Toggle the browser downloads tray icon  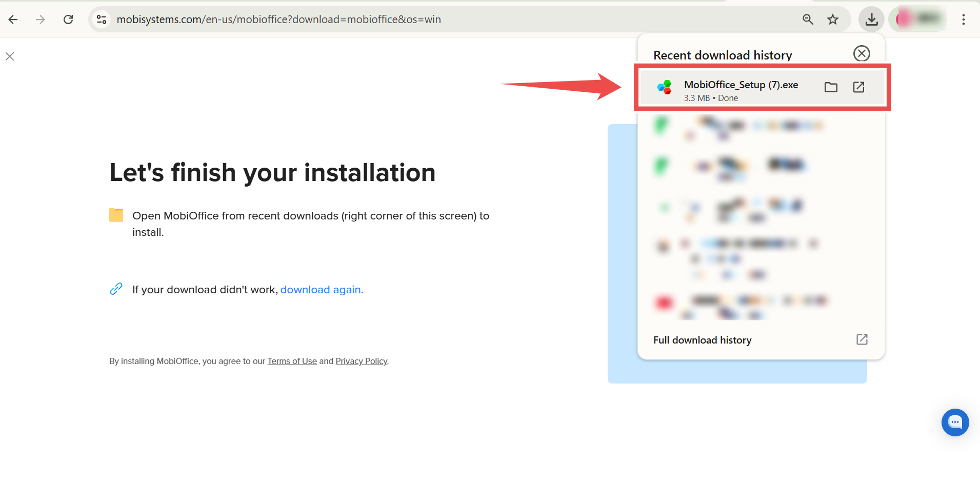[x=871, y=19]
